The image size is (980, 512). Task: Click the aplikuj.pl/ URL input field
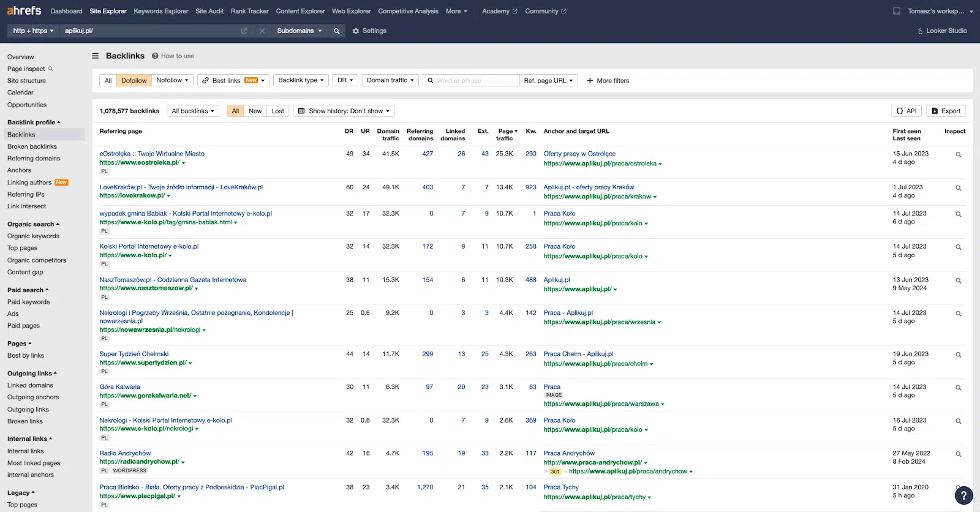tap(150, 31)
